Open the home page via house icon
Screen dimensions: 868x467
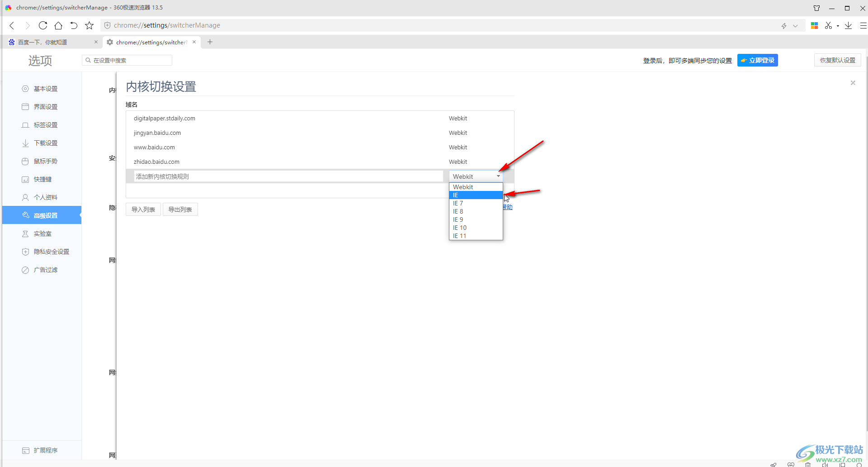(58, 25)
